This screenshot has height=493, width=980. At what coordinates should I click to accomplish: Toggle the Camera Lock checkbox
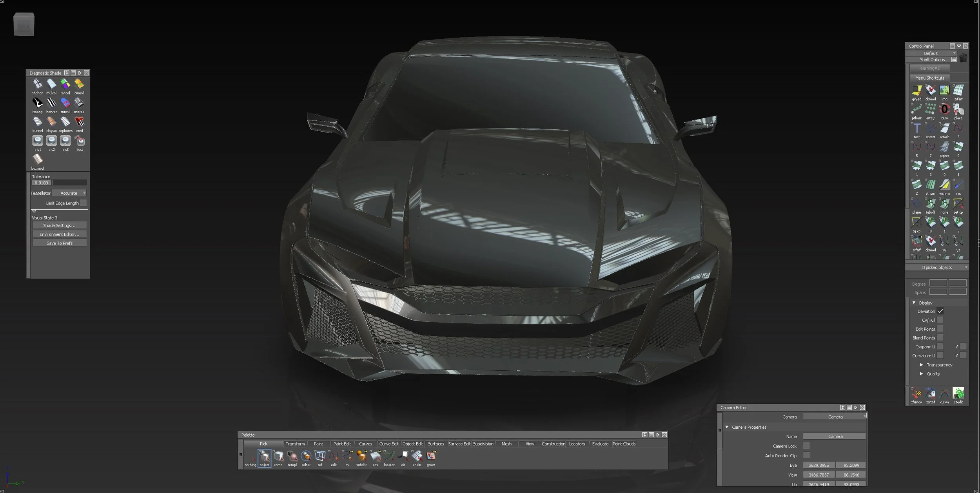click(806, 446)
